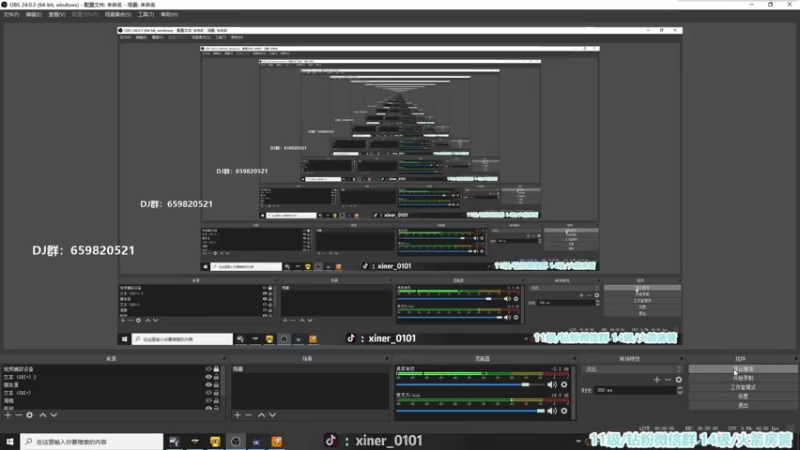Viewport: 800px width, 450px height.
Task: Open the yellow owl app in taskbar
Action: [215, 441]
